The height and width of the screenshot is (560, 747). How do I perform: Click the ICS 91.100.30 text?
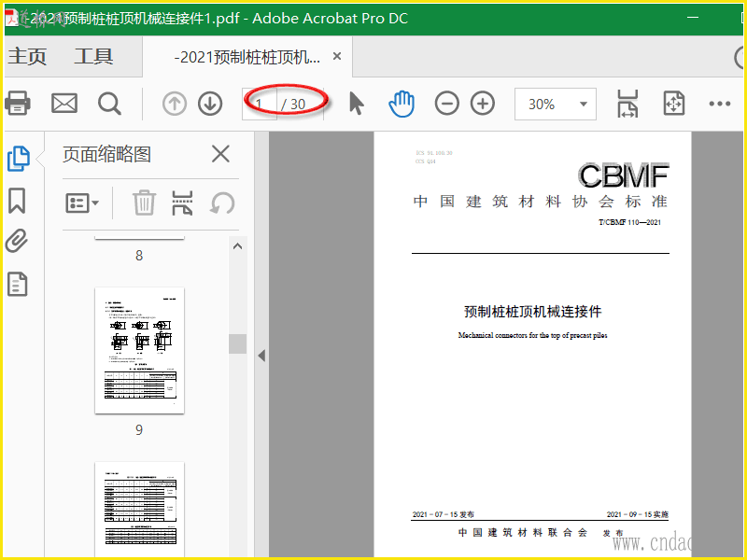tap(434, 153)
